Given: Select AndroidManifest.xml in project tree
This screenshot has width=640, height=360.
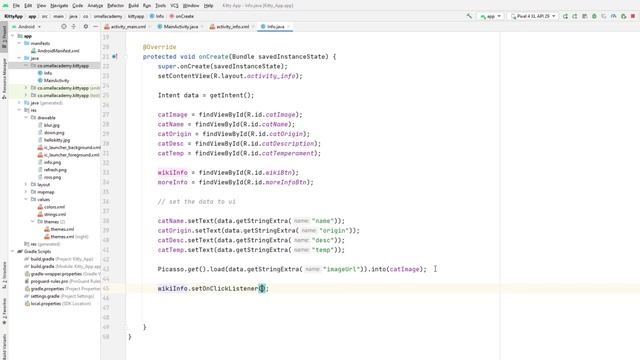Looking at the screenshot, I should tap(55, 51).
